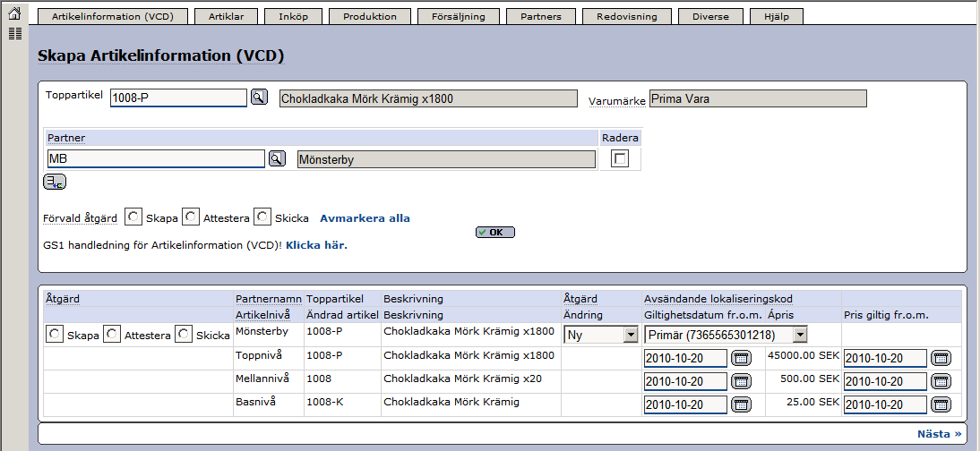The width and height of the screenshot is (980, 451).
Task: Open calendar for Basnivå Pris giltig date
Action: click(941, 404)
